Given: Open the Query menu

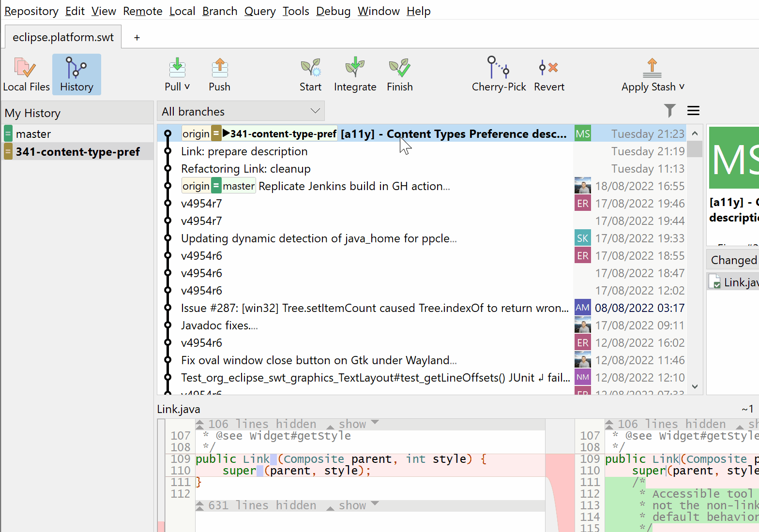Looking at the screenshot, I should click(260, 11).
